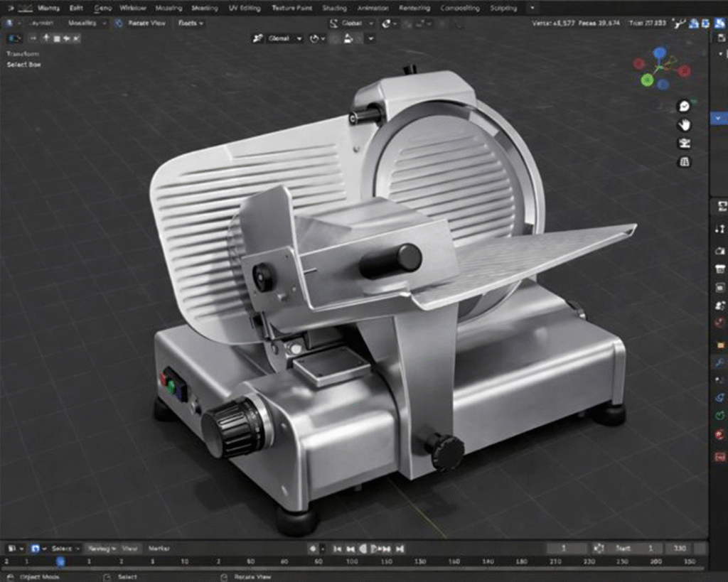
Task: Click the current frame number field
Action: tap(566, 549)
